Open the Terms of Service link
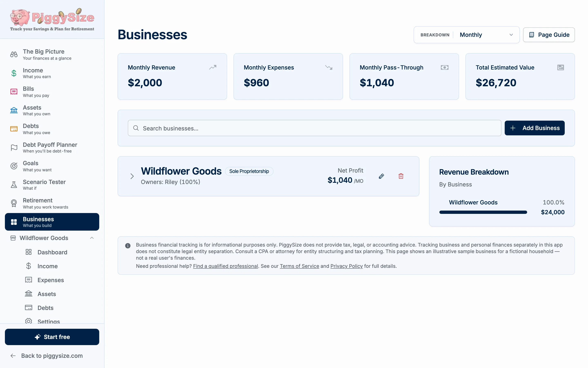This screenshot has width=588, height=368. 299,266
